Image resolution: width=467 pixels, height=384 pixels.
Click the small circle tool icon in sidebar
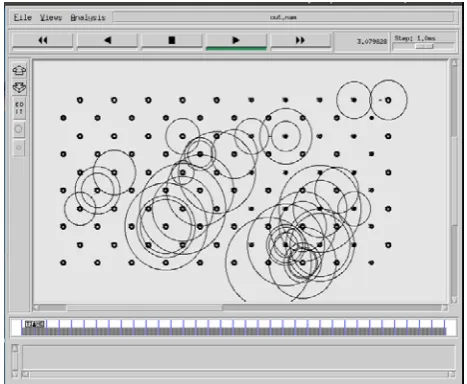(19, 148)
